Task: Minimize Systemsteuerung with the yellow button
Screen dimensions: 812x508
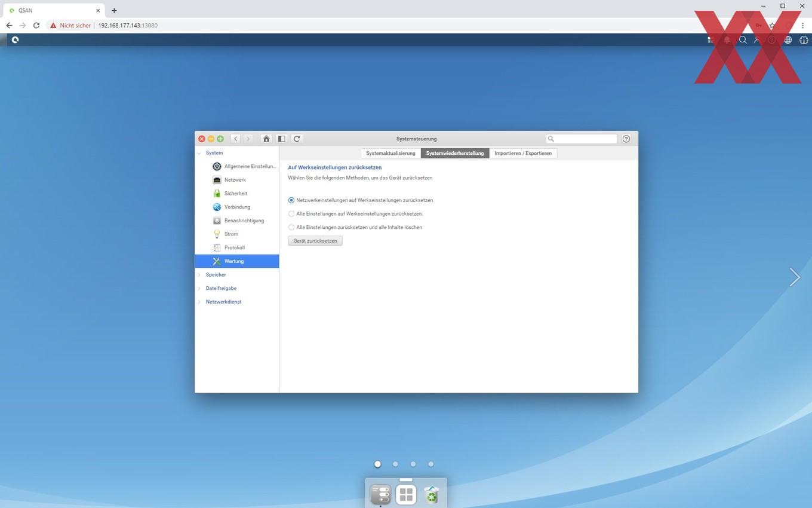Action: (x=211, y=139)
